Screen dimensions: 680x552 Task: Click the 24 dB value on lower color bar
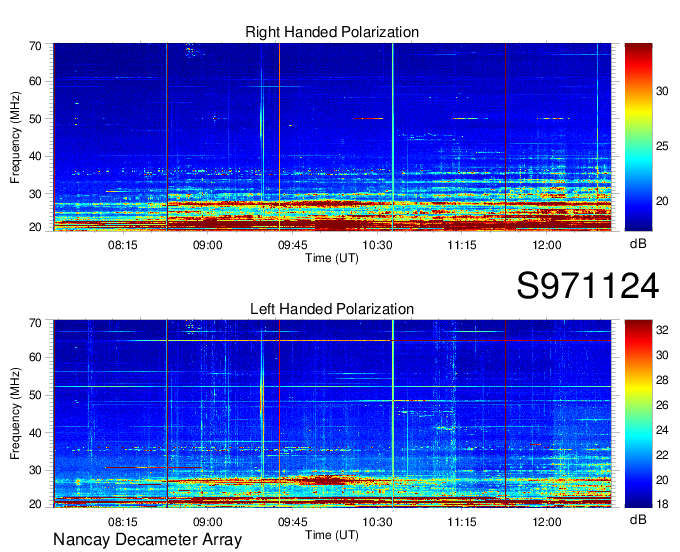click(662, 430)
